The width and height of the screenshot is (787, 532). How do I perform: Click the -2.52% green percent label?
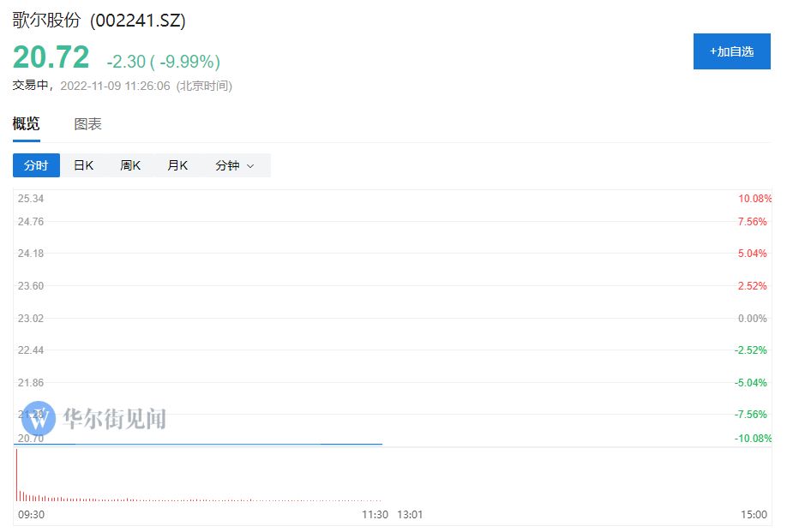(x=750, y=350)
